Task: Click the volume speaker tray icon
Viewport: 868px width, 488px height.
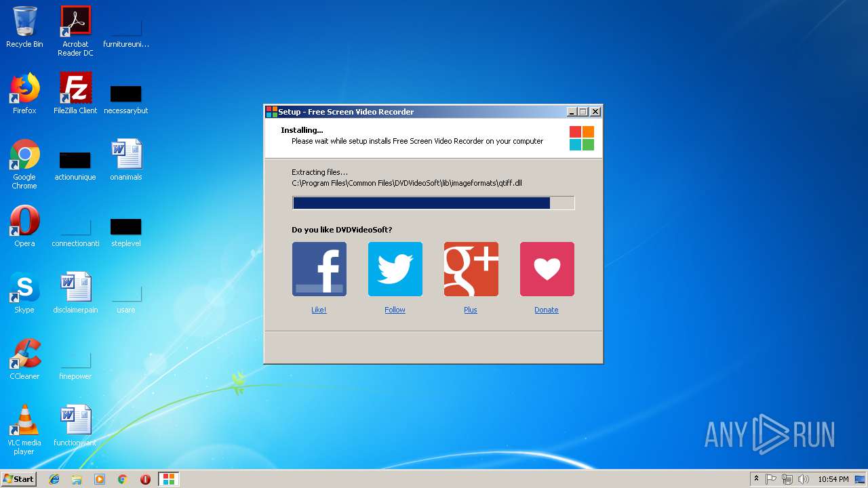Action: click(804, 479)
